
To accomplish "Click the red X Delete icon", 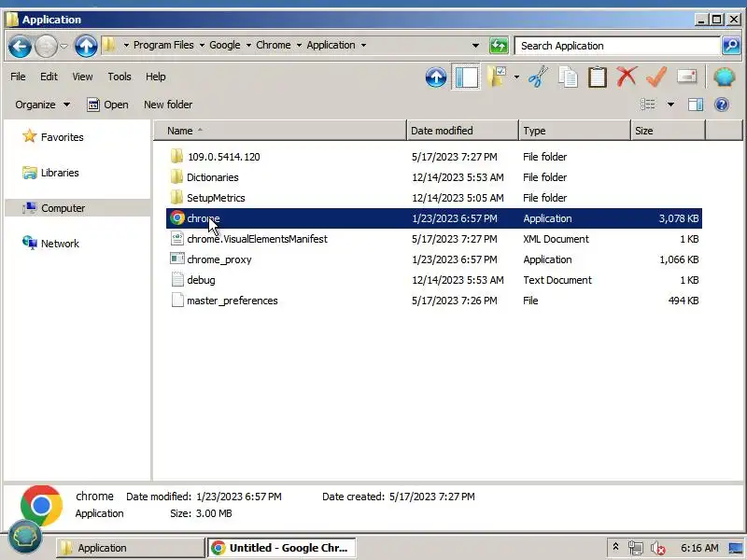I will tap(627, 77).
